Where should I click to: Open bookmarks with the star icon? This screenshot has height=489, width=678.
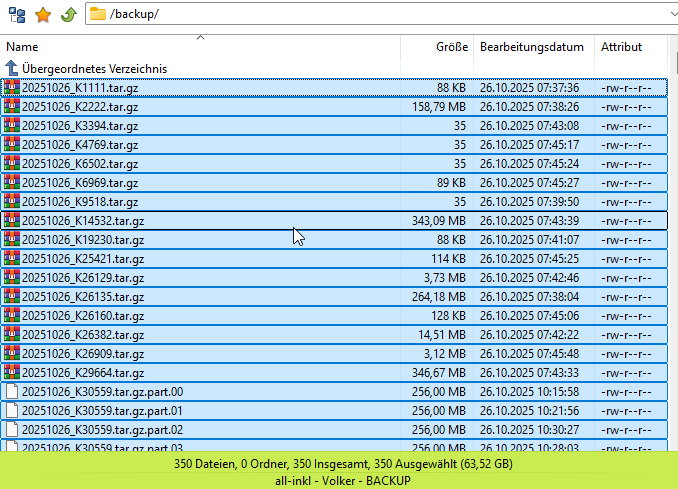42,14
